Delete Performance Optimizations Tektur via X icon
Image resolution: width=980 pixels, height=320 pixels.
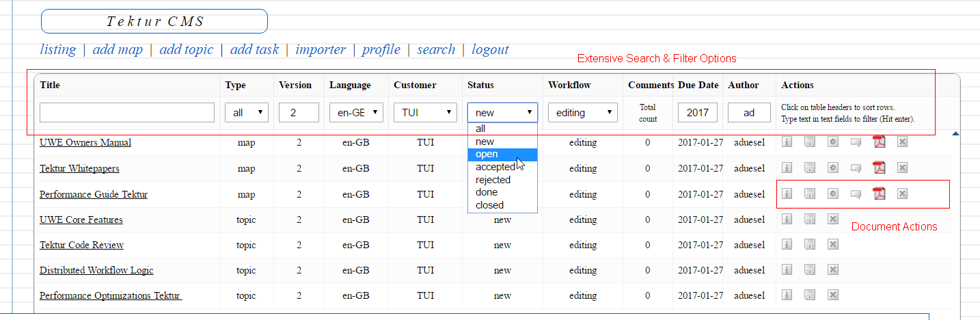point(832,295)
